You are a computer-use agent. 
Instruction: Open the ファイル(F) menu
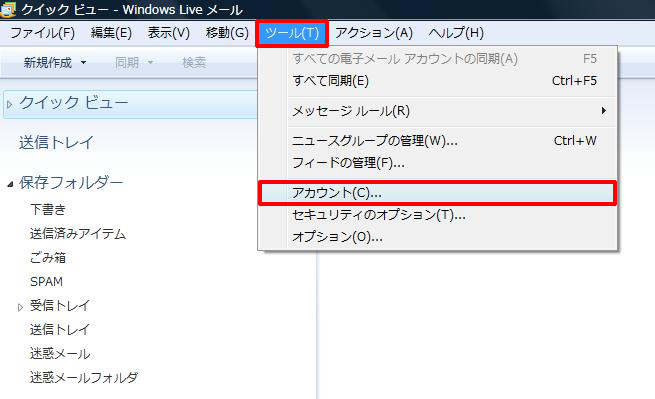coord(42,33)
